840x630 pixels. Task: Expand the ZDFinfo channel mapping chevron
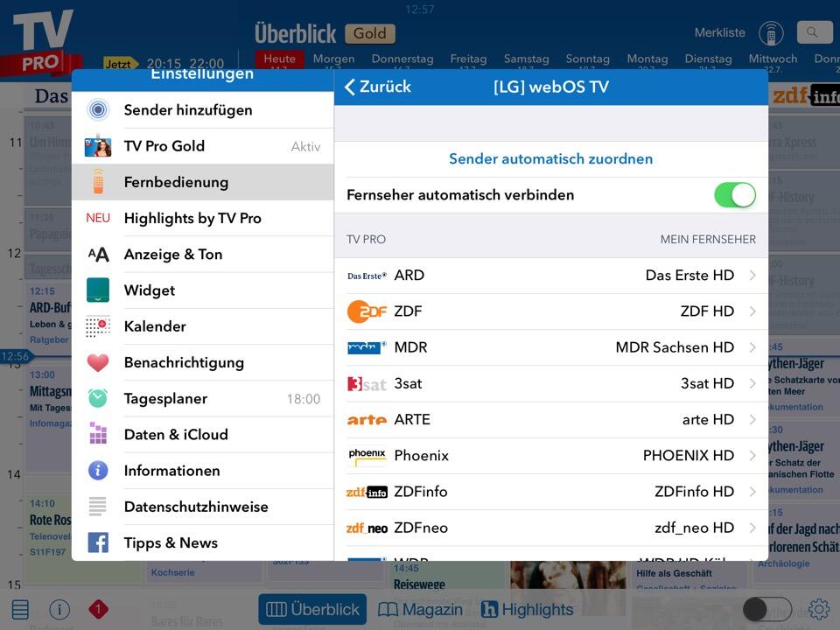752,492
